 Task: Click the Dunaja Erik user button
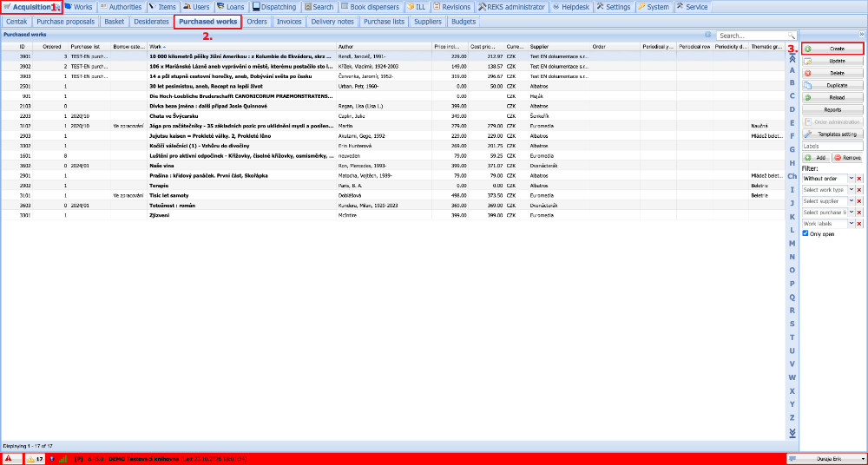825,459
